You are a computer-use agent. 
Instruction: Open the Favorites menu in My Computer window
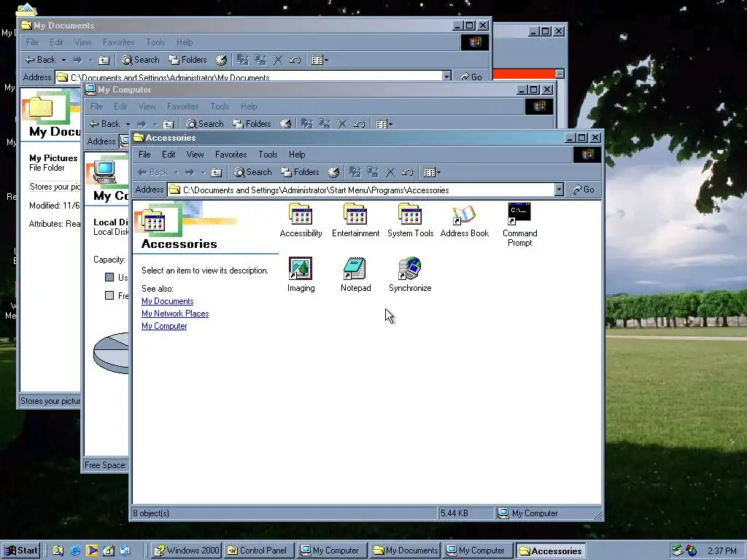pyautogui.click(x=183, y=106)
